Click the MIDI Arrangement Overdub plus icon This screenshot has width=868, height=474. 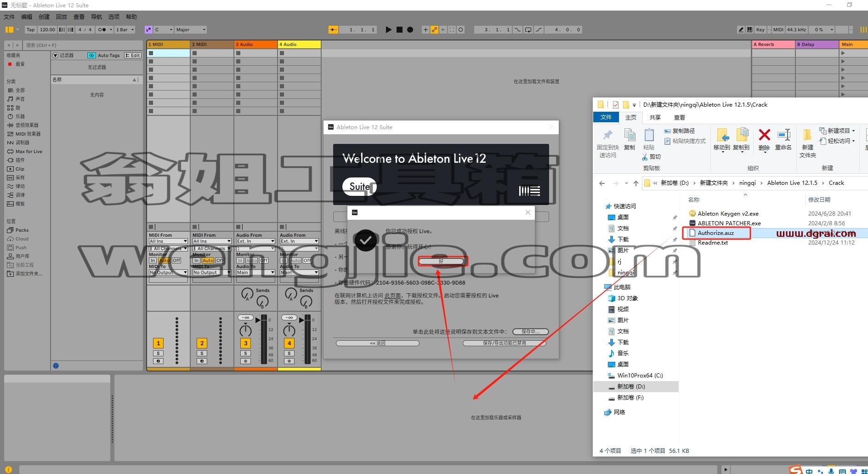(425, 29)
